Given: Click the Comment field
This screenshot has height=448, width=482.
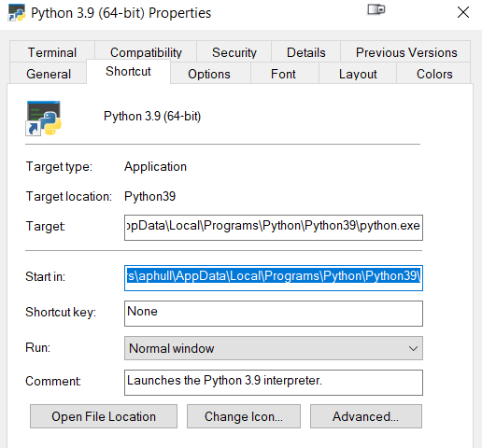Looking at the screenshot, I should 274,383.
